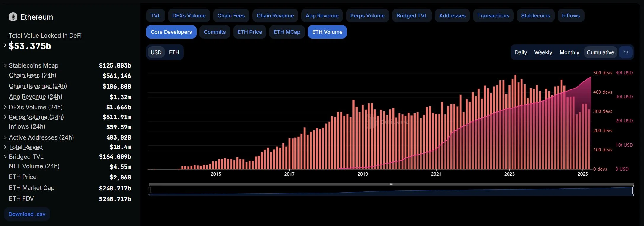Toggle the TVL chart metric
Viewport: 644px width, 226px height.
[x=156, y=15]
